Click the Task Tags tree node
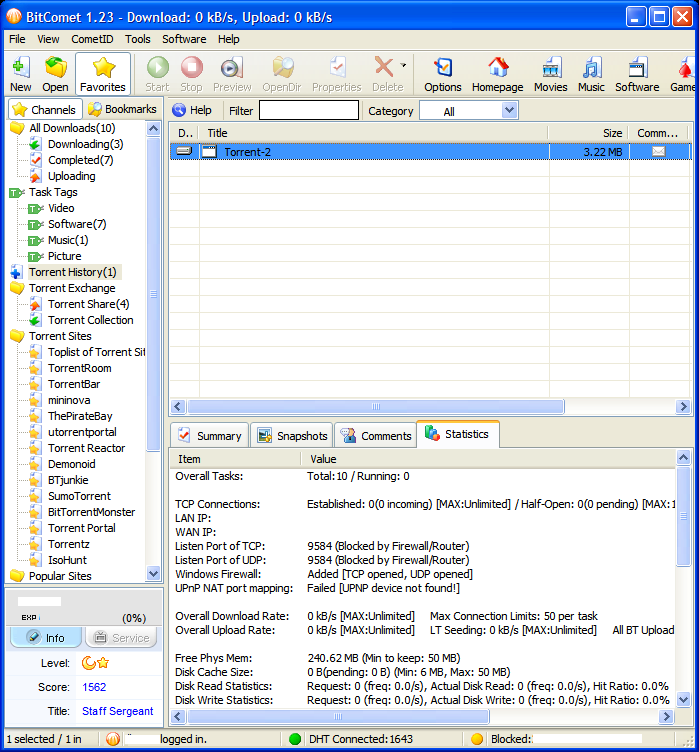Screen dimensions: 699x752 53,192
